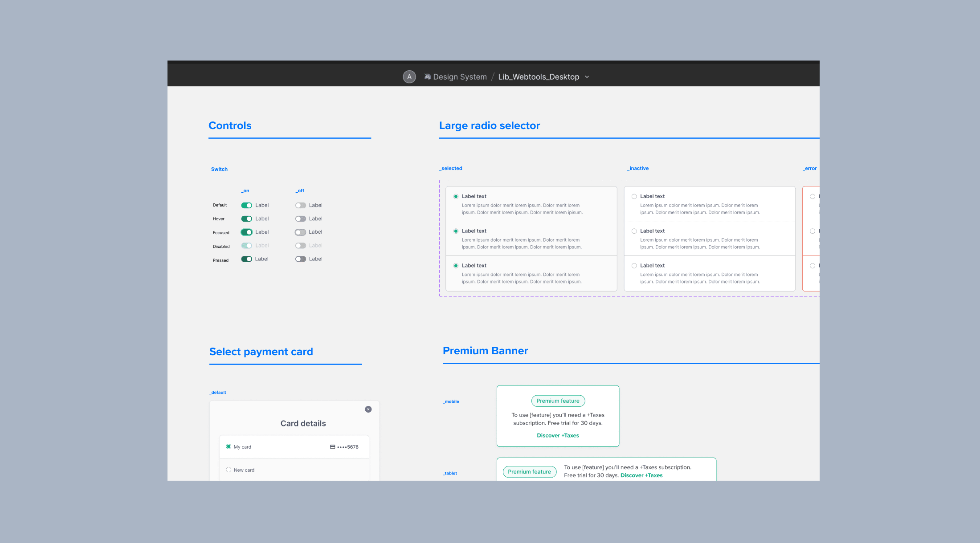
Task: Toggle the Disabled off switch
Action: coord(301,245)
